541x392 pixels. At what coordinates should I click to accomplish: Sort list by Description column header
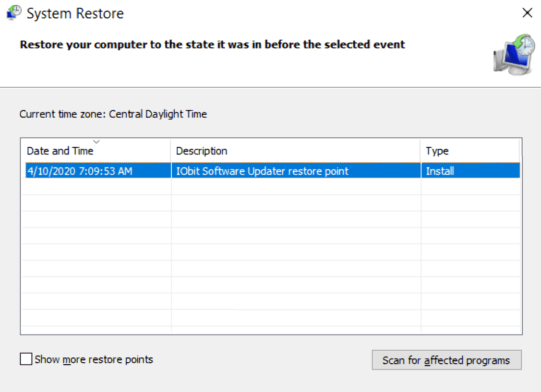coord(202,151)
